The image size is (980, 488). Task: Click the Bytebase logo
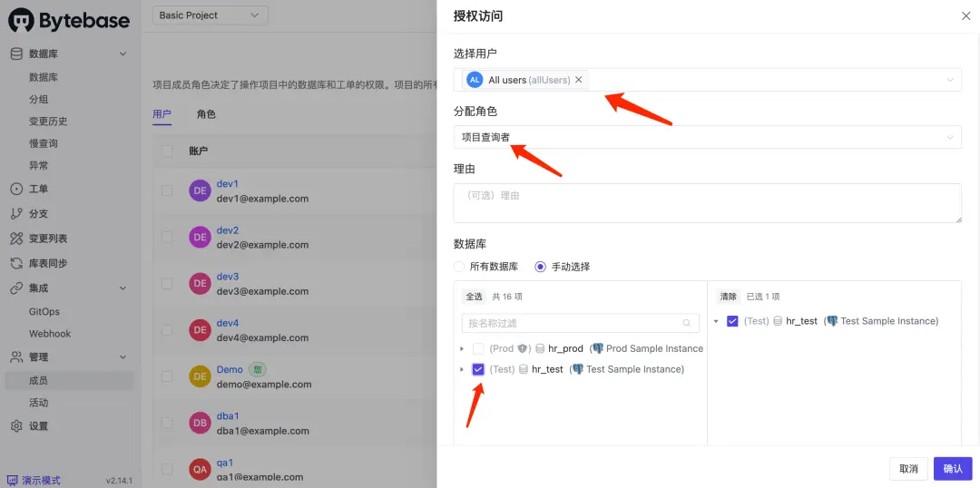(69, 20)
